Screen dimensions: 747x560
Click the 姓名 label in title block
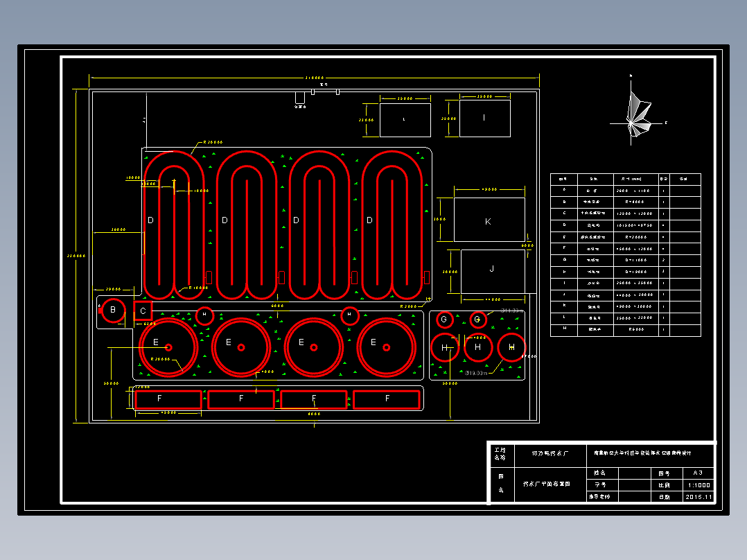pyautogui.click(x=600, y=473)
